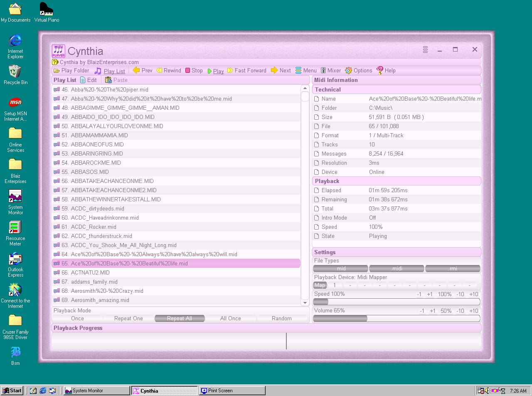The width and height of the screenshot is (532, 396).
Task: Select Repeat All playback mode
Action: click(x=180, y=319)
